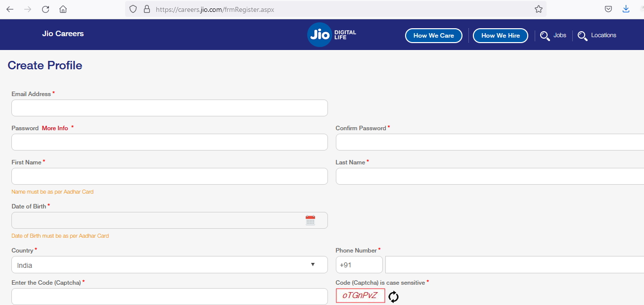Click the Confirm Password field
644x305 pixels.
[490, 142]
